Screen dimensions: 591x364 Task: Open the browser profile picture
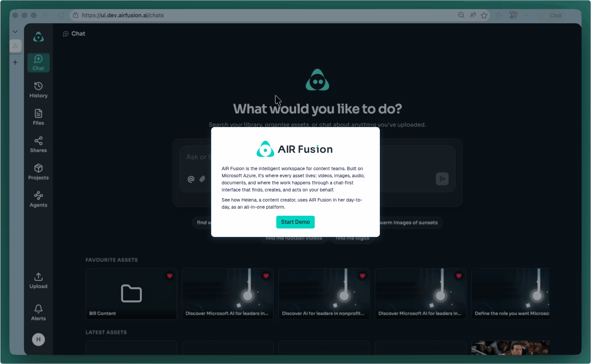(513, 15)
